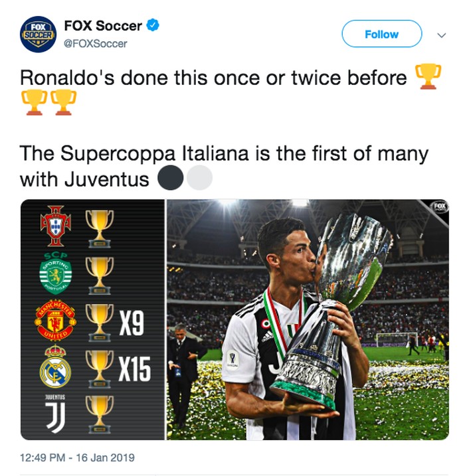Click the tweet timestamp 12:49 PM - 16 Jan 2019
This screenshot has height=476, width=465.
[x=77, y=457]
